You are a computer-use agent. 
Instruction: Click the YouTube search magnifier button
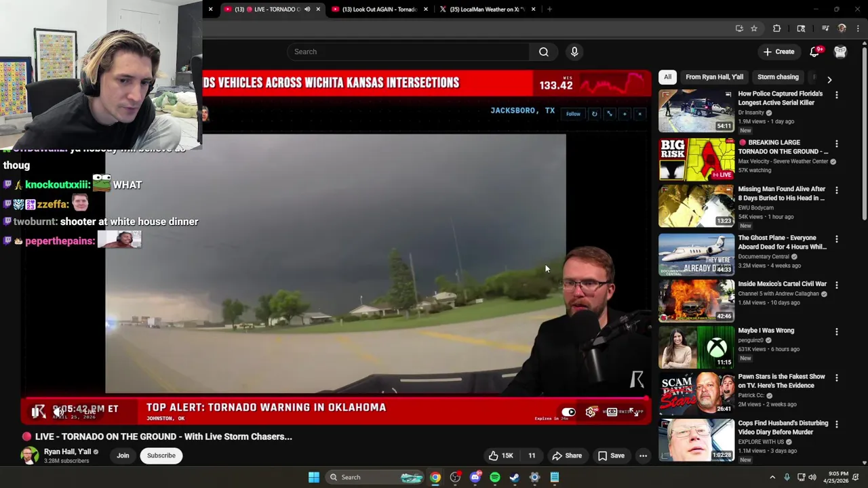click(x=543, y=52)
